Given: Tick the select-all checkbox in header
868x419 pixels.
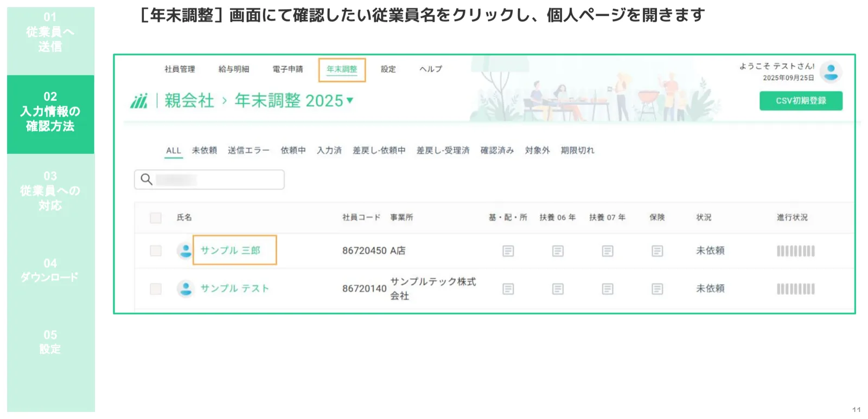Looking at the screenshot, I should (x=156, y=218).
